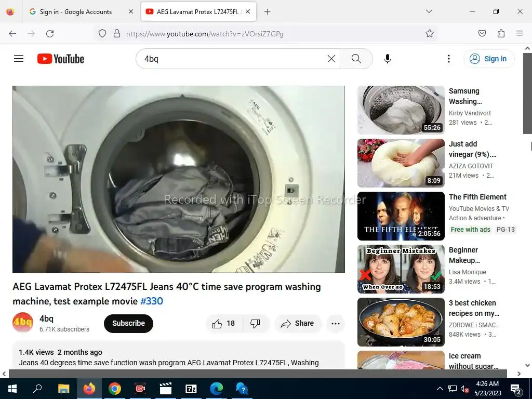Open Google Chrome from the taskbar
Viewport: 532px width, 399px height.
click(x=115, y=389)
